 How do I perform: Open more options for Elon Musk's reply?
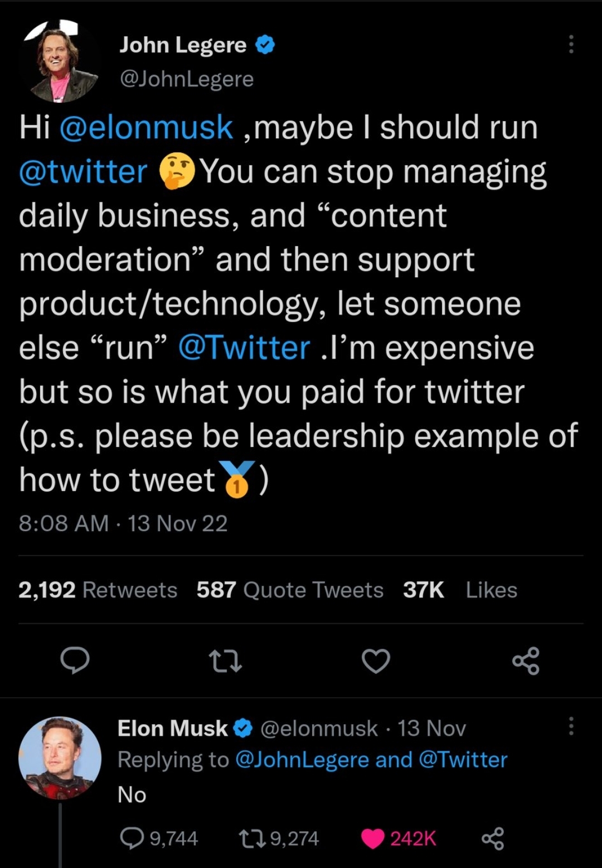(571, 726)
